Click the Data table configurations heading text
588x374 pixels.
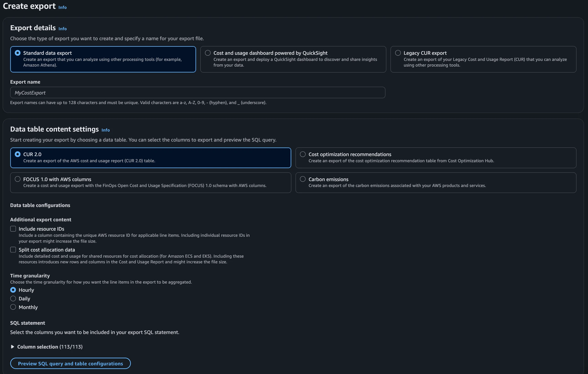40,205
